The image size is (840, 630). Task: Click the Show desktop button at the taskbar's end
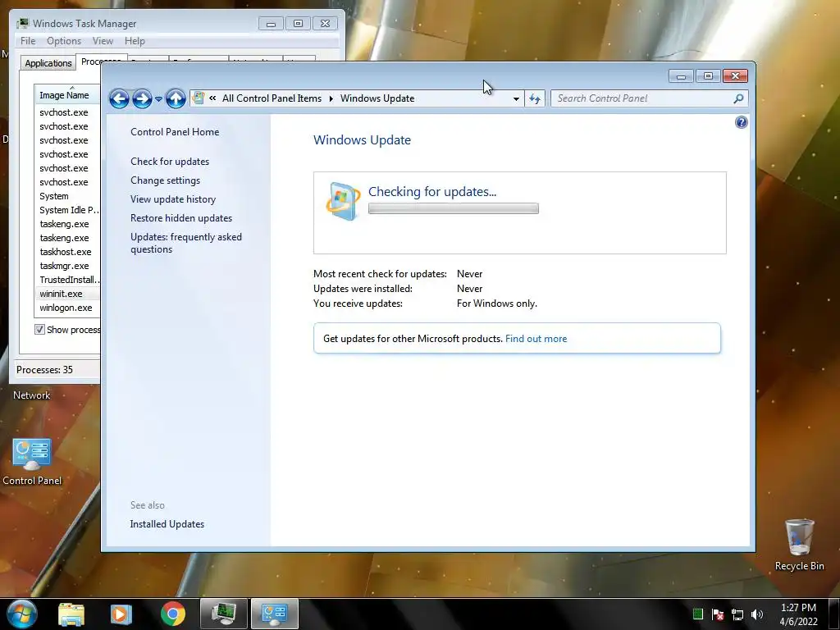834,614
